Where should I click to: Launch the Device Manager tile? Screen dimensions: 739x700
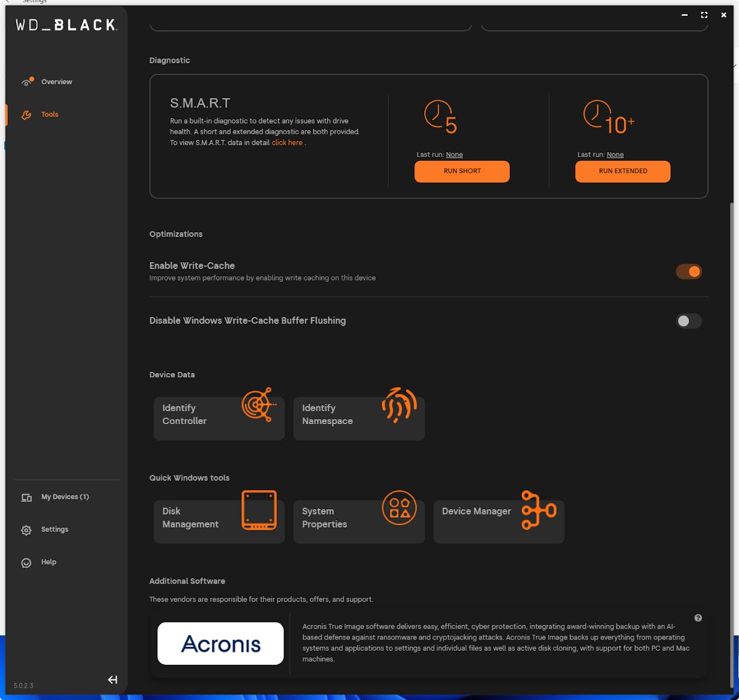499,521
